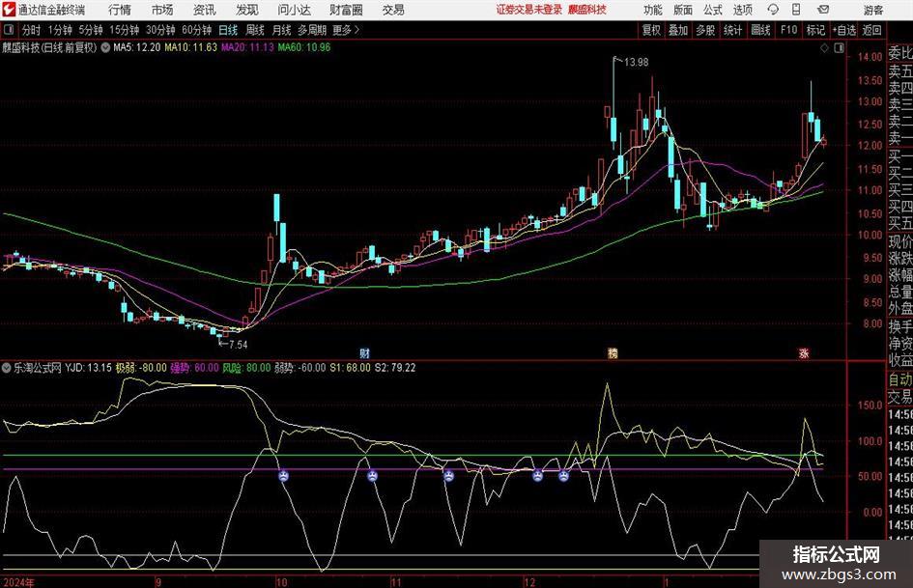
Task: Click the sad-face marker left of December
Action: point(449,476)
